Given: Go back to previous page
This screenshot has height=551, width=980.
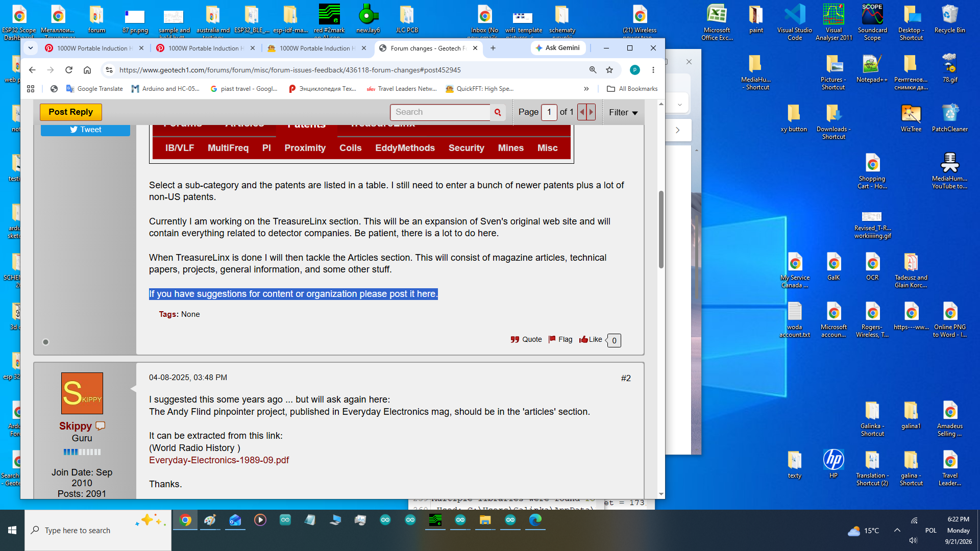Looking at the screenshot, I should 32,70.
